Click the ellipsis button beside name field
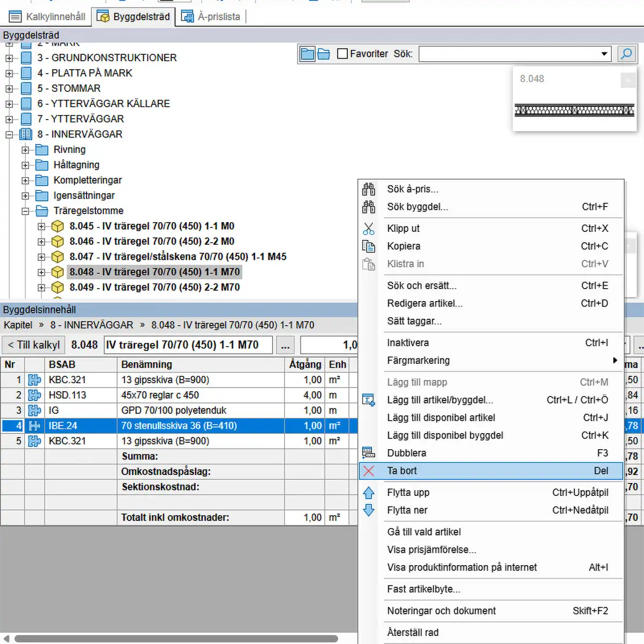Image resolution: width=644 pixels, height=644 pixels. tap(286, 345)
